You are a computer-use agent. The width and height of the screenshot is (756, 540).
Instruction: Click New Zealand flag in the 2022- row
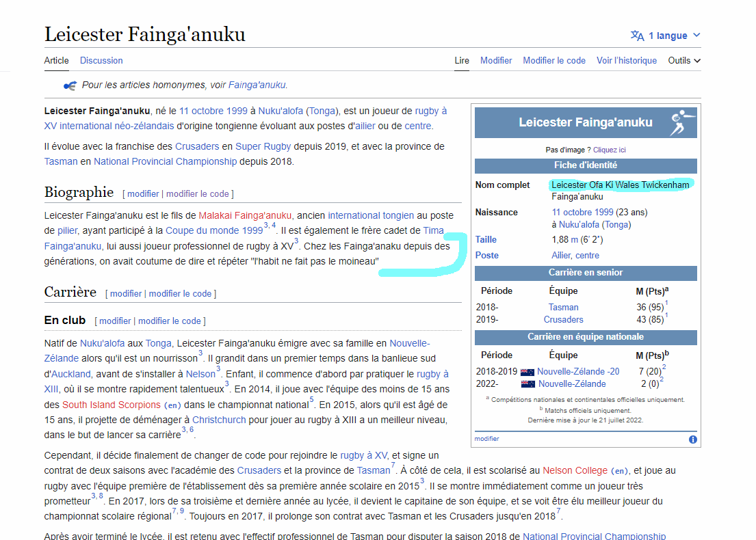click(x=528, y=384)
